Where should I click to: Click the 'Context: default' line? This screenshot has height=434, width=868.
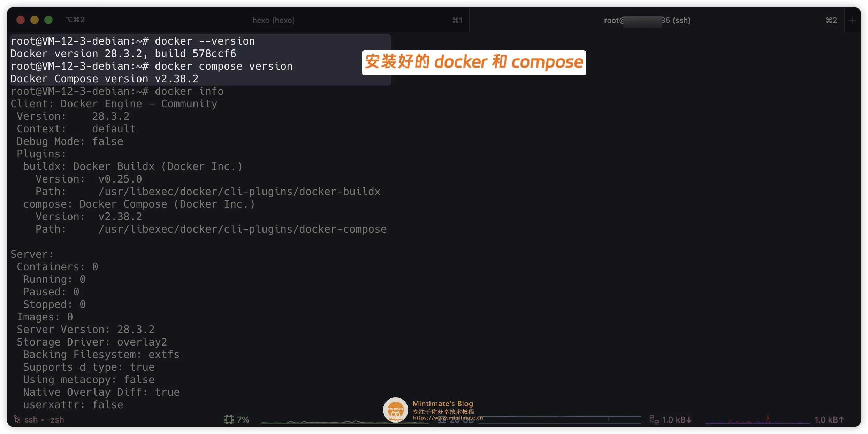pyautogui.click(x=76, y=129)
